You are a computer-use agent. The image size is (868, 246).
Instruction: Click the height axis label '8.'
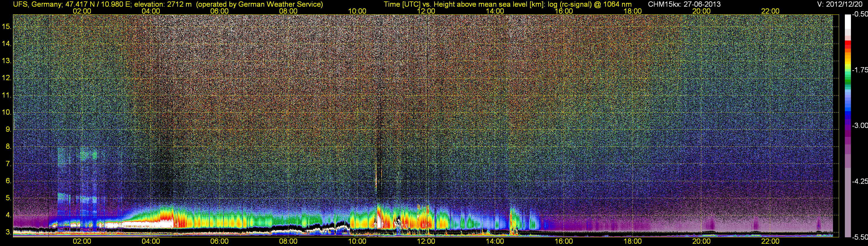coord(8,147)
